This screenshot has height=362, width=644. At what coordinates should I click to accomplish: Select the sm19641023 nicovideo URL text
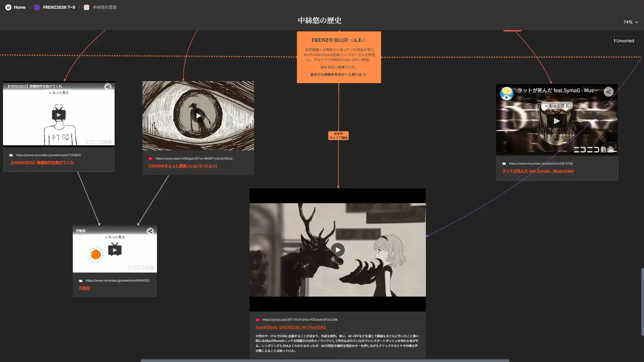[117, 281]
